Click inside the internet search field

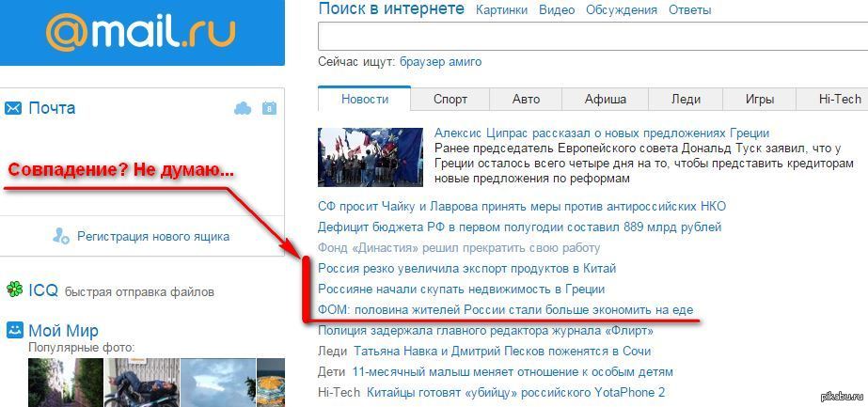coord(592,37)
